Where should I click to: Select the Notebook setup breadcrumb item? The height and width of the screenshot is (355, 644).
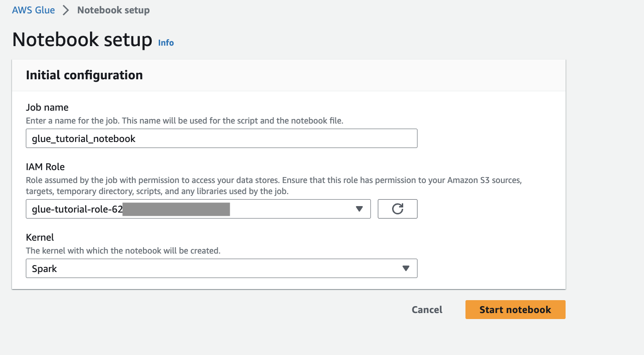(113, 10)
